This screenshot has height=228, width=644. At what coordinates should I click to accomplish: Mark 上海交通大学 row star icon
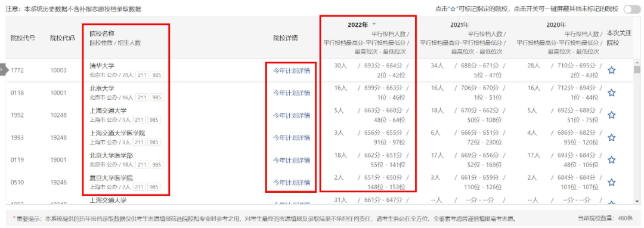pyautogui.click(x=611, y=115)
